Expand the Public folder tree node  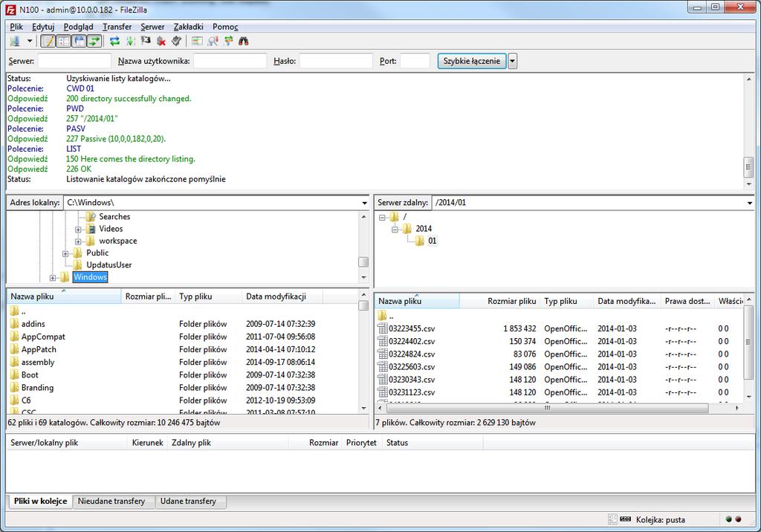click(x=65, y=253)
